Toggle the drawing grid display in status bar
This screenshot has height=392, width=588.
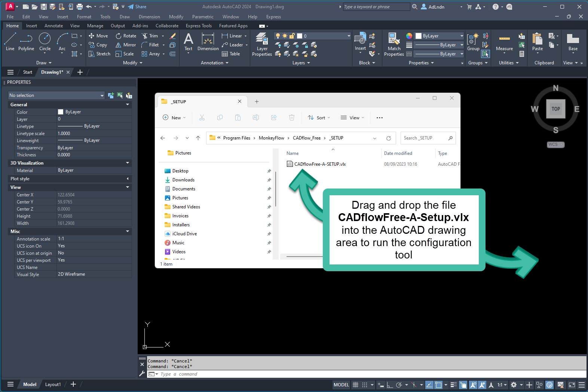click(x=355, y=385)
